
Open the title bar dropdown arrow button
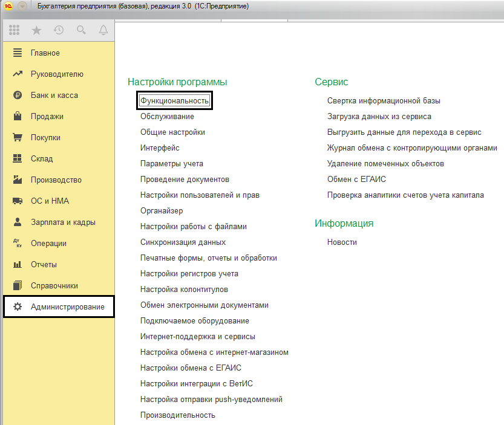22,6
